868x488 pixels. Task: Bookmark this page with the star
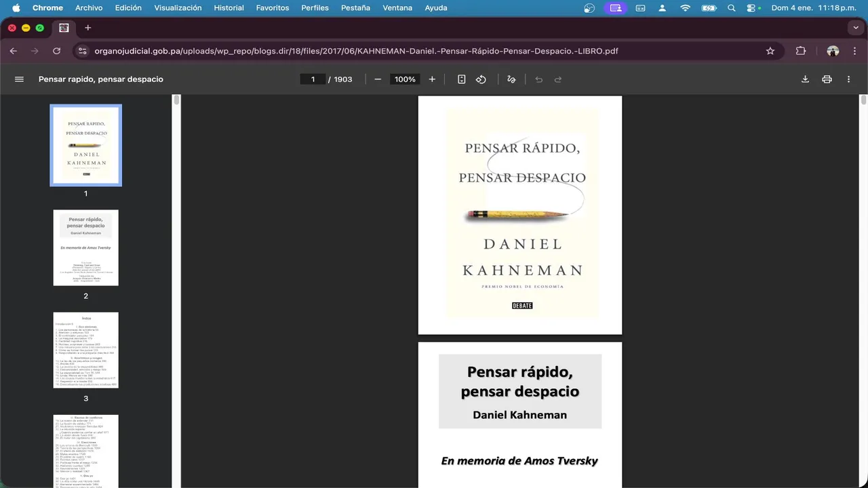[770, 51]
